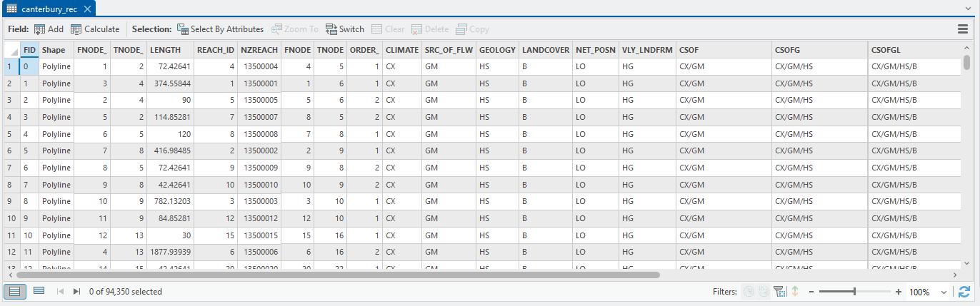The height and width of the screenshot is (306, 980).
Task: Select the SRC_OF_FLW column header
Action: (x=449, y=50)
